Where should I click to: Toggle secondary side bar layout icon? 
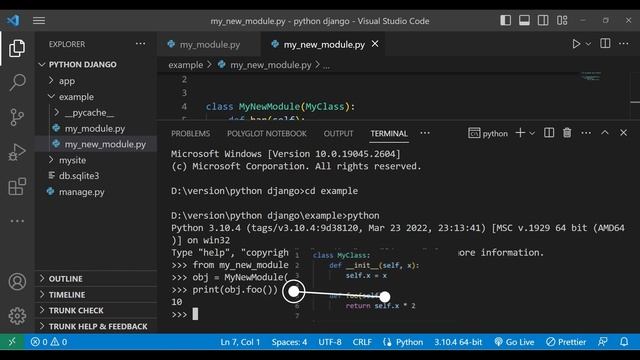click(x=543, y=20)
